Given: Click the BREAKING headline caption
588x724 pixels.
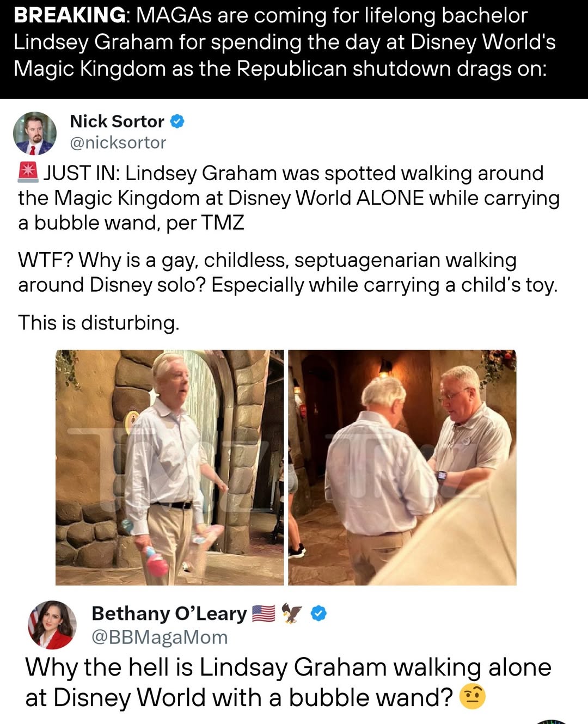Looking at the screenshot, I should tap(283, 42).
